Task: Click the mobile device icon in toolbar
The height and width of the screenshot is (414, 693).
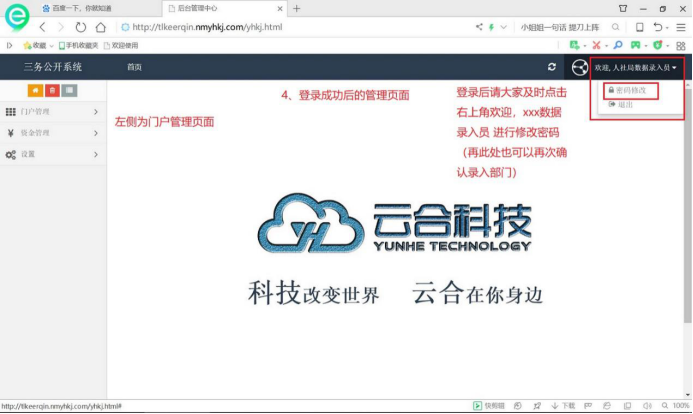Action: pos(639,27)
